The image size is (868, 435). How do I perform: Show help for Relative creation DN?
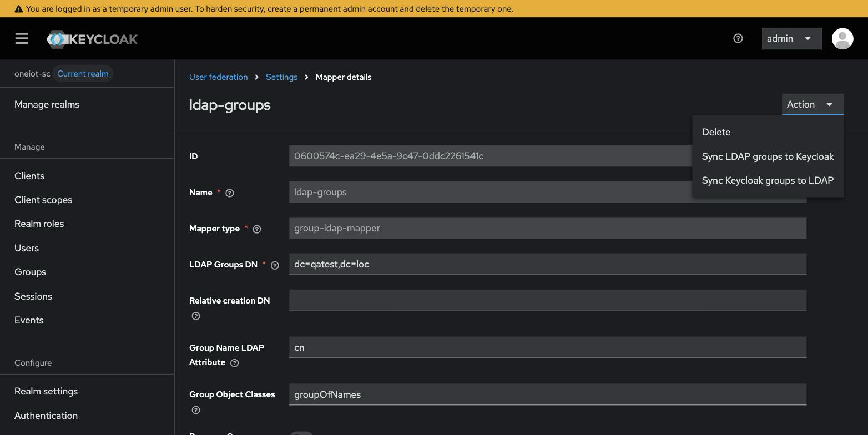(x=196, y=316)
